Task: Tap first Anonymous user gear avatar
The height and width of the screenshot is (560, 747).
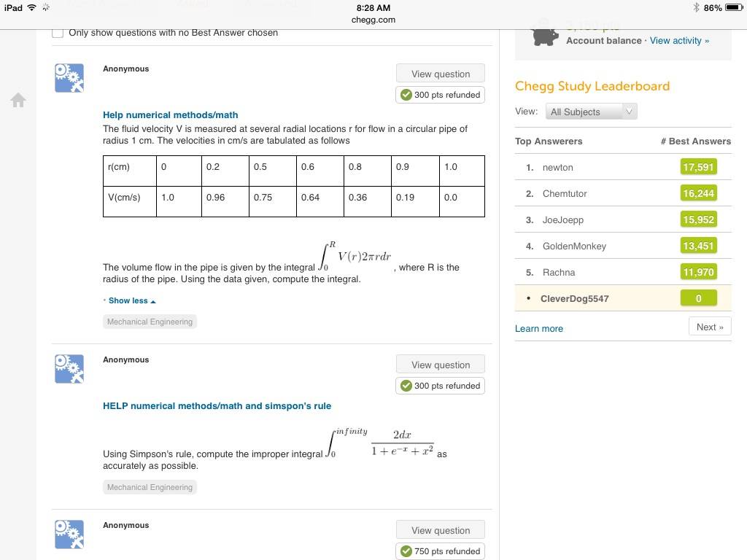Action: tap(69, 77)
